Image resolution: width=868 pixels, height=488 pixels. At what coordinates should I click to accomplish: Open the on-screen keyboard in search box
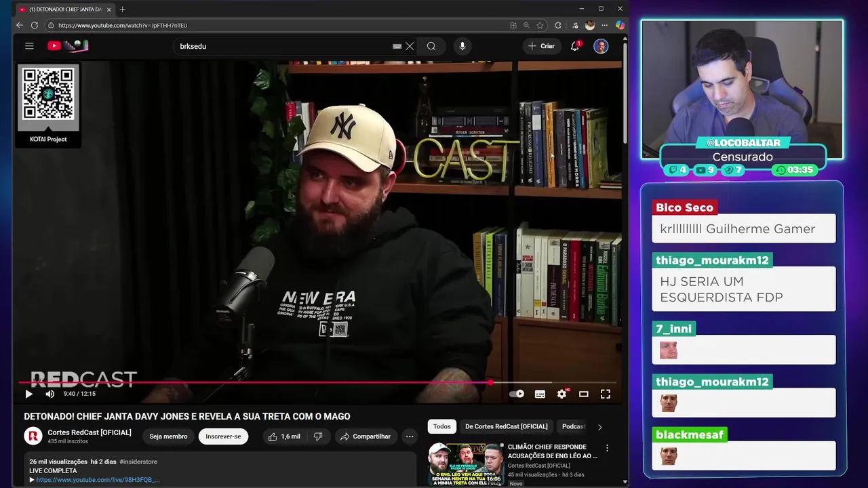pyautogui.click(x=397, y=46)
